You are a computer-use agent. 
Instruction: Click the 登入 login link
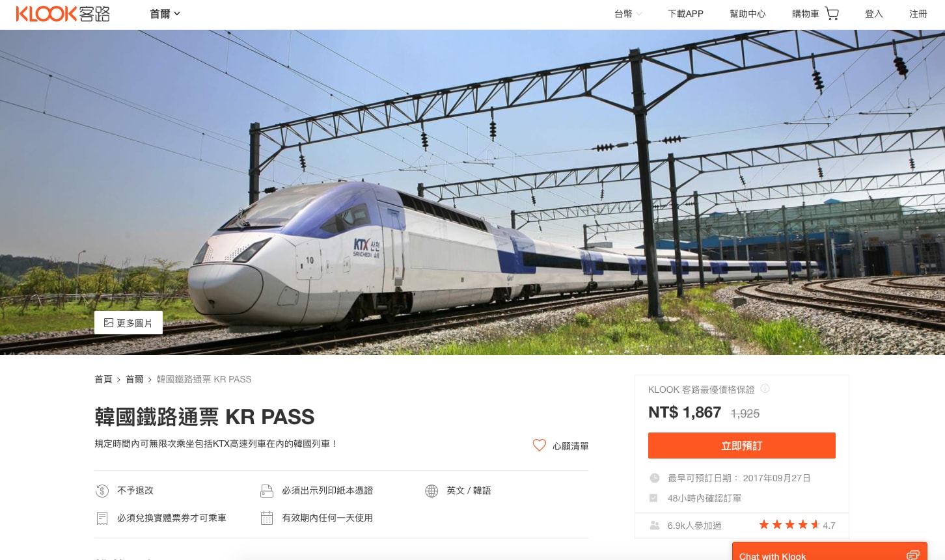pyautogui.click(x=874, y=14)
